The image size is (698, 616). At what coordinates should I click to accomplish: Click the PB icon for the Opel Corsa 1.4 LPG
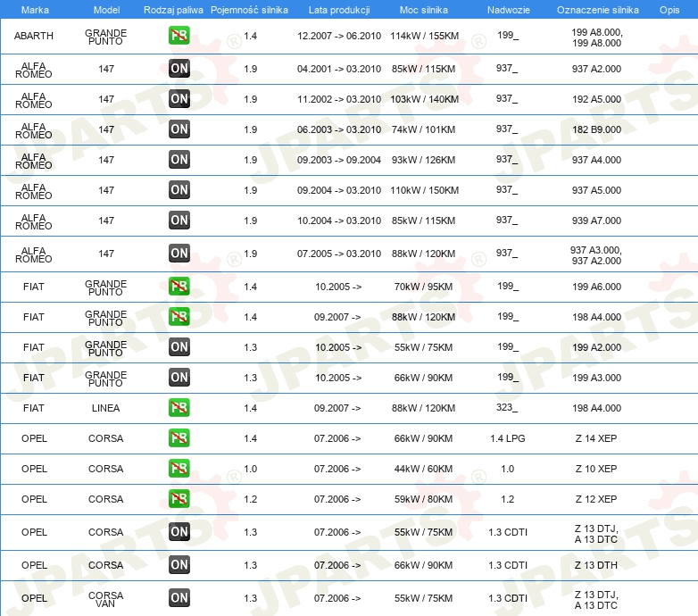point(179,437)
